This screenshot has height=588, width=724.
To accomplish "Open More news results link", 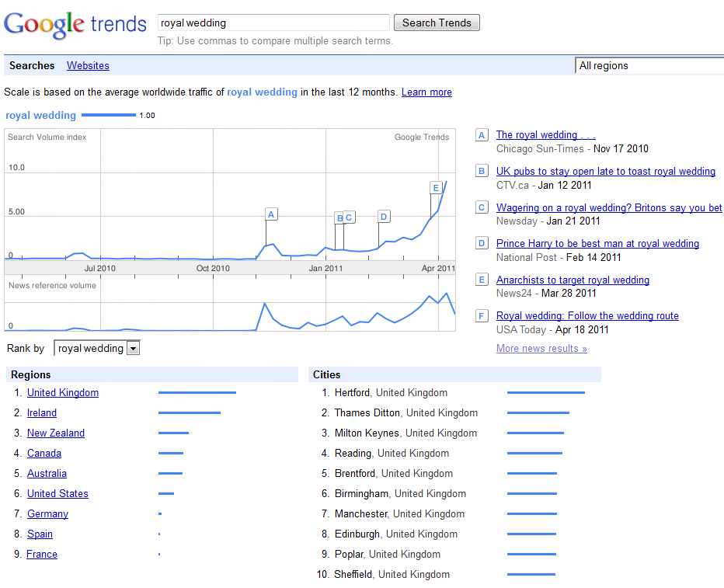I will click(x=541, y=349).
